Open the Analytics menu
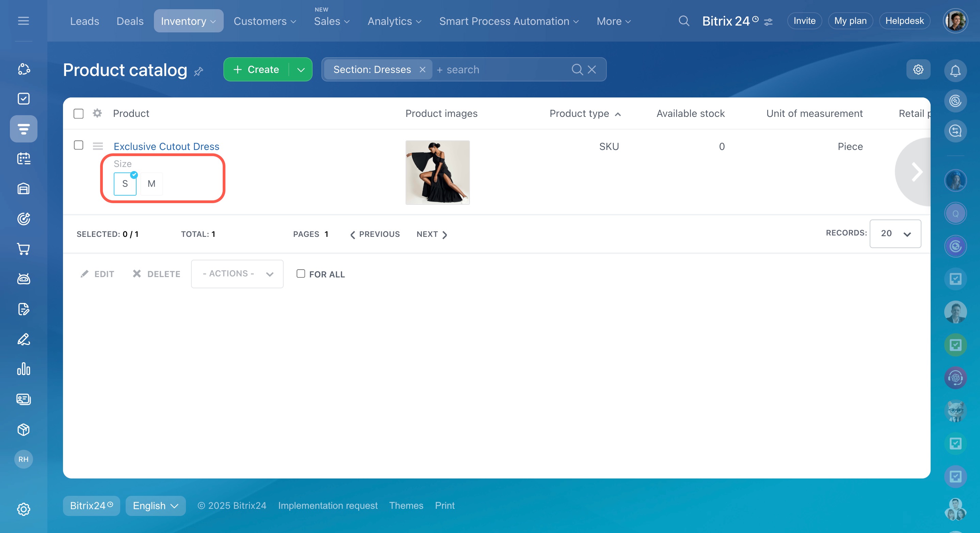The image size is (980, 533). point(394,21)
